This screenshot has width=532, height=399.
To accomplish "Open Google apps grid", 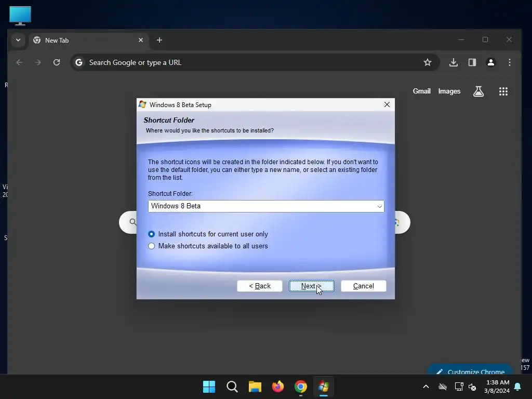I will pos(503,91).
